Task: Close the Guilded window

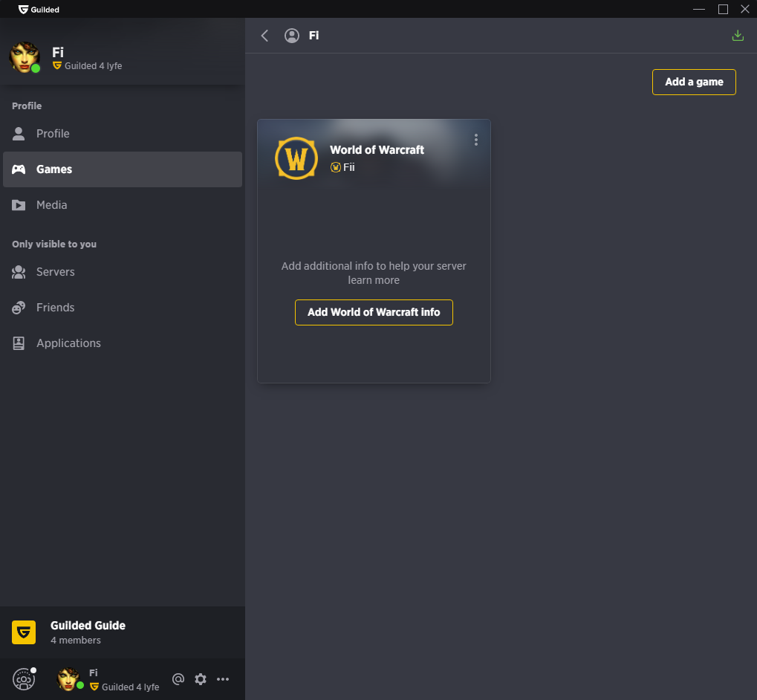Action: pos(745,9)
